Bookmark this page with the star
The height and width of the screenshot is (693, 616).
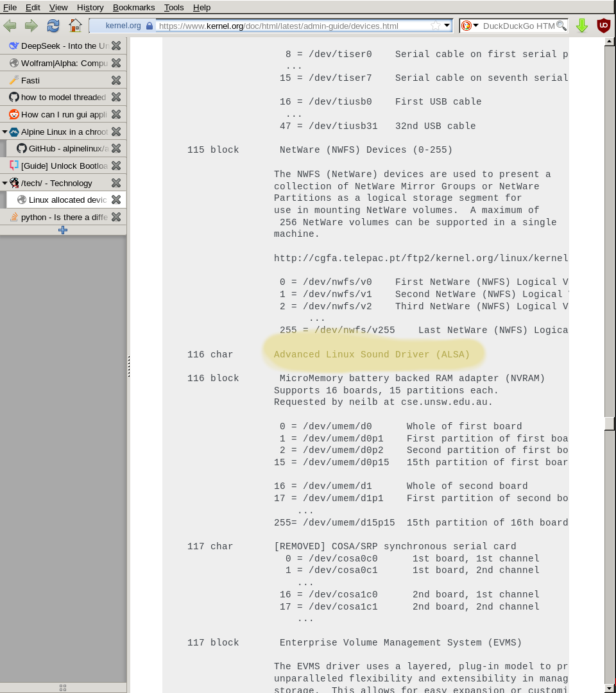pyautogui.click(x=436, y=26)
